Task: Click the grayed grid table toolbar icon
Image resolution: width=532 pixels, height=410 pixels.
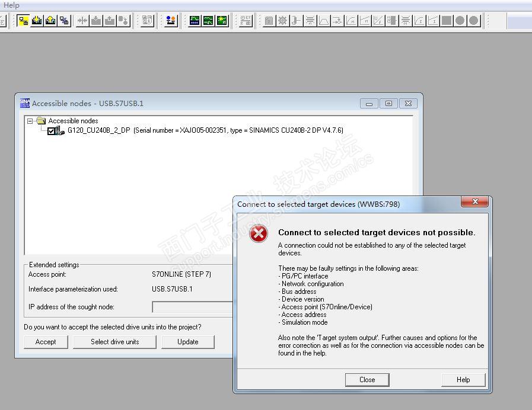Action: (x=269, y=21)
